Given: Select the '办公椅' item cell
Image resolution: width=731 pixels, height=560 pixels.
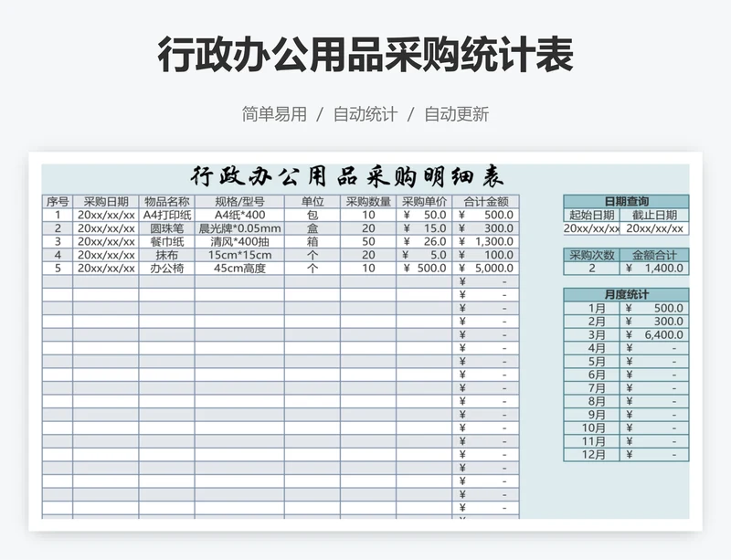Looking at the screenshot, I should pos(167,268).
